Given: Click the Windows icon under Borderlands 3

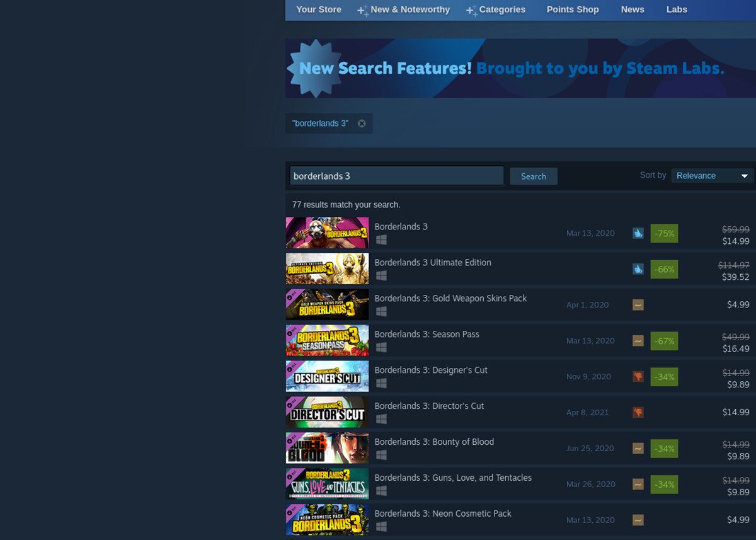Looking at the screenshot, I should tap(381, 240).
